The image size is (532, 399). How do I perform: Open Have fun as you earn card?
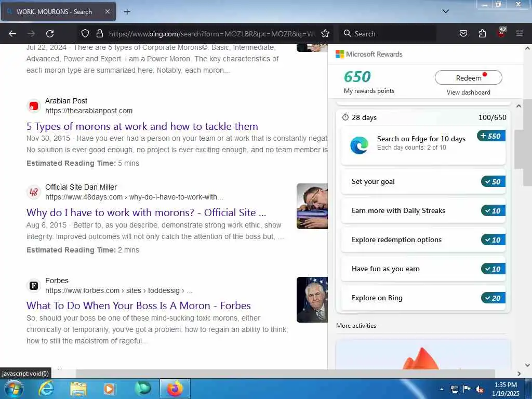tap(423, 269)
